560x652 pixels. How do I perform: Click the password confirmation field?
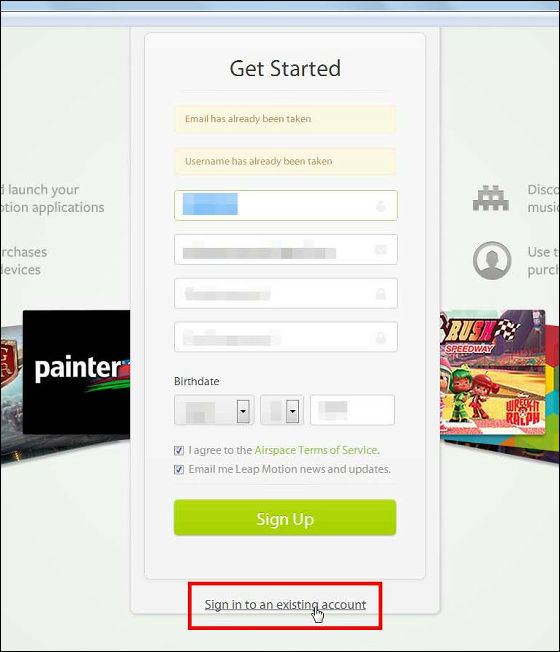(x=286, y=337)
